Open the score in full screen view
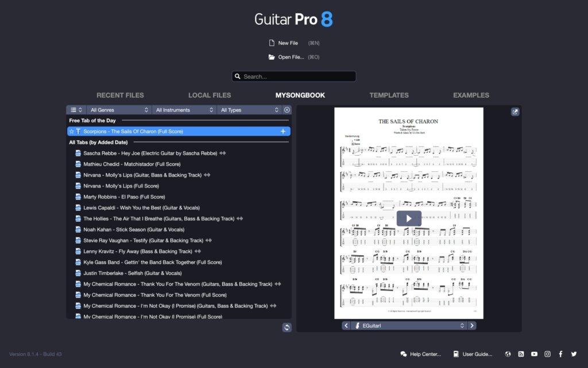 515,112
